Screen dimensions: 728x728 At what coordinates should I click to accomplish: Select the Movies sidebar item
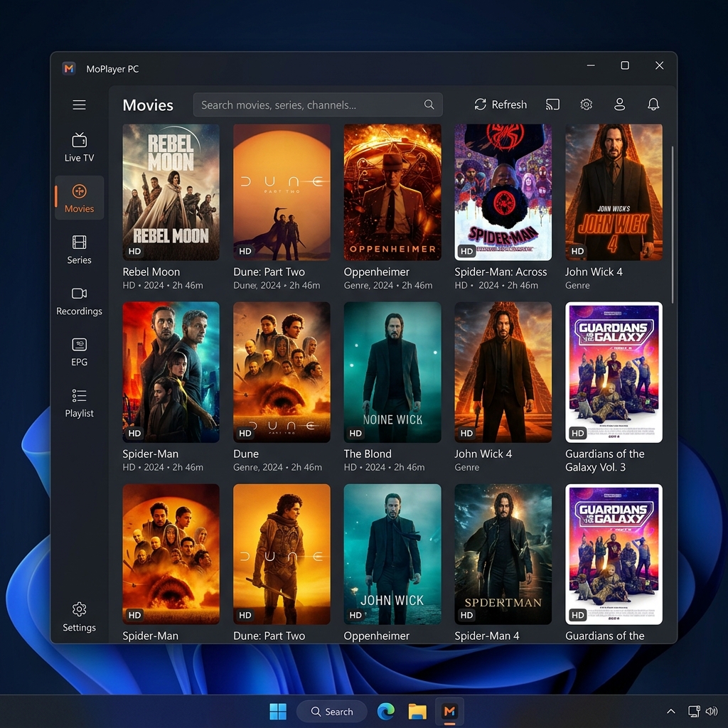tap(79, 198)
